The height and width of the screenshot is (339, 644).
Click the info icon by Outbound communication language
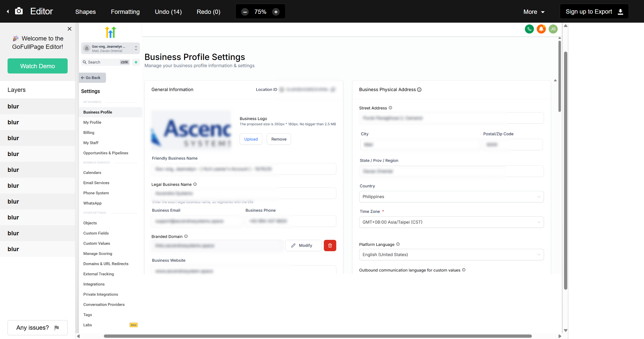point(464,270)
